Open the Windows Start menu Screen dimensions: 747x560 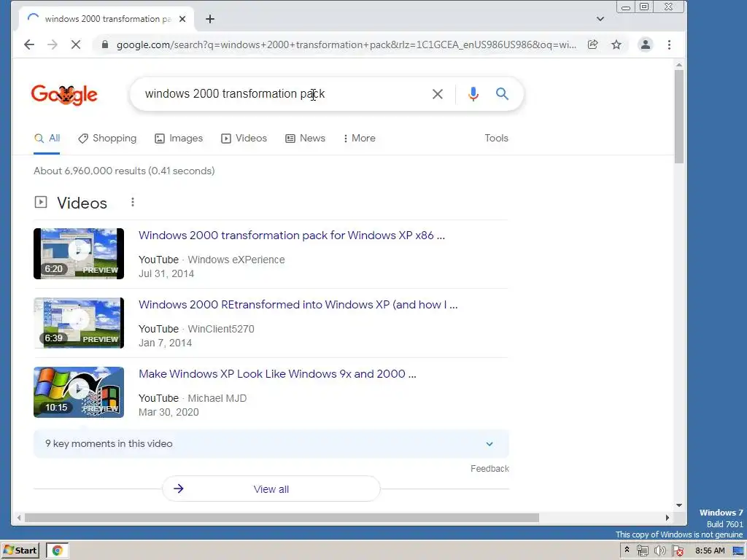point(20,551)
